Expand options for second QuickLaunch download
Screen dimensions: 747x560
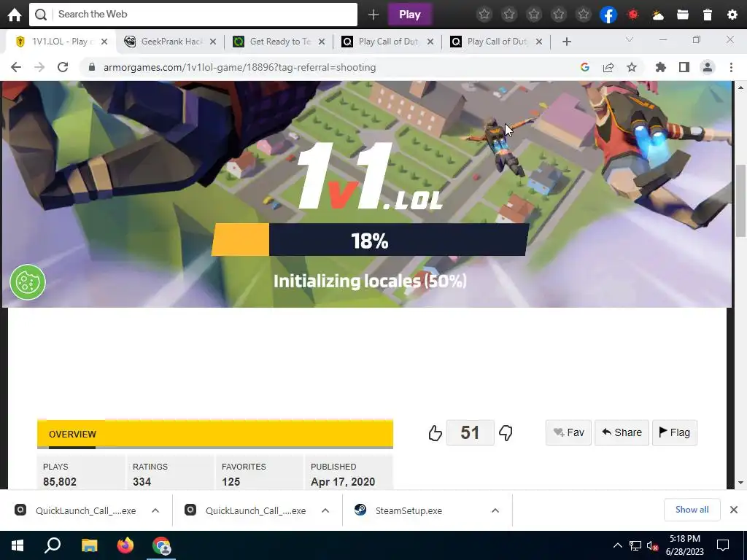click(325, 510)
